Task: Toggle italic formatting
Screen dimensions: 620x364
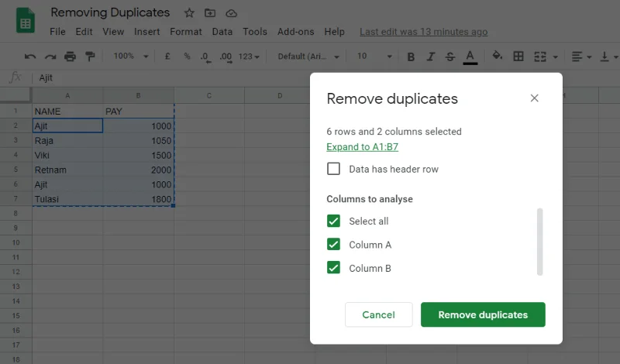Action: click(x=431, y=57)
